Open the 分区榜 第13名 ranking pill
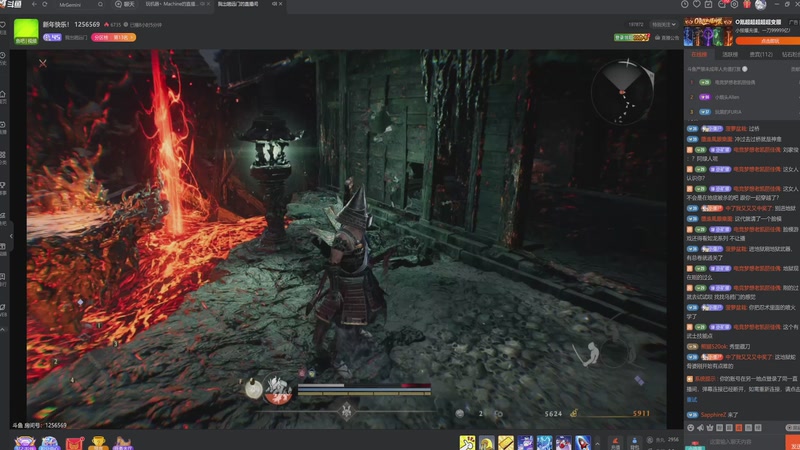This screenshot has height=450, width=800. tap(113, 37)
